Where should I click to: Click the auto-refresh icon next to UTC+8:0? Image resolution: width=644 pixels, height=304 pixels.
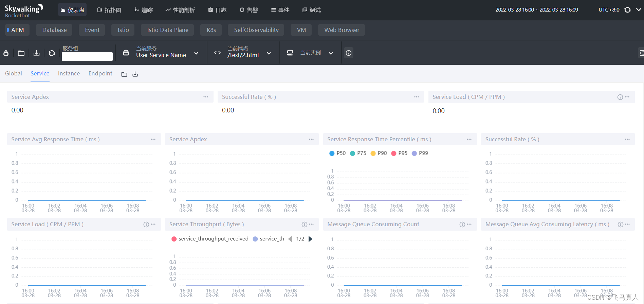coord(627,10)
